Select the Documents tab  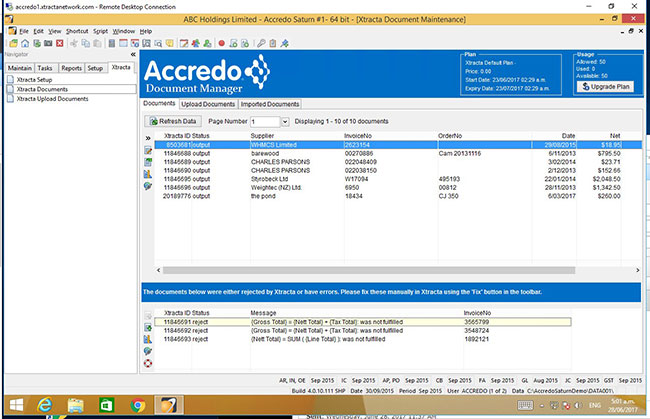point(159,103)
